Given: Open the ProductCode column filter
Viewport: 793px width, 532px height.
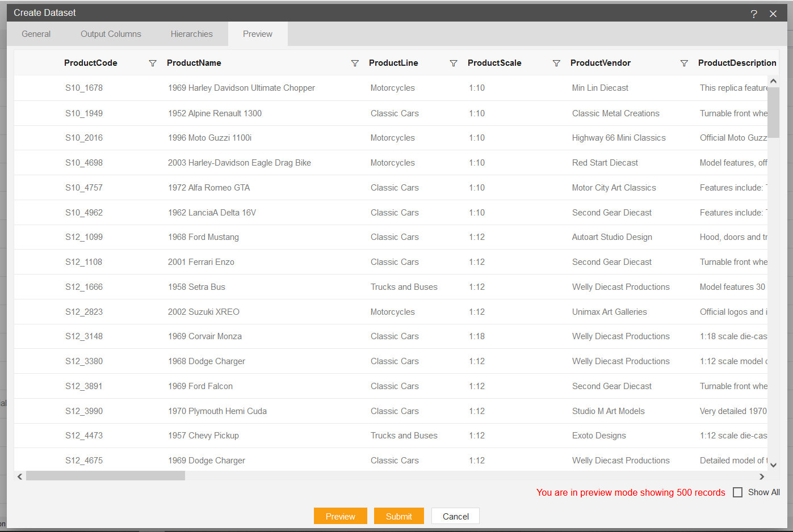Looking at the screenshot, I should (x=153, y=63).
